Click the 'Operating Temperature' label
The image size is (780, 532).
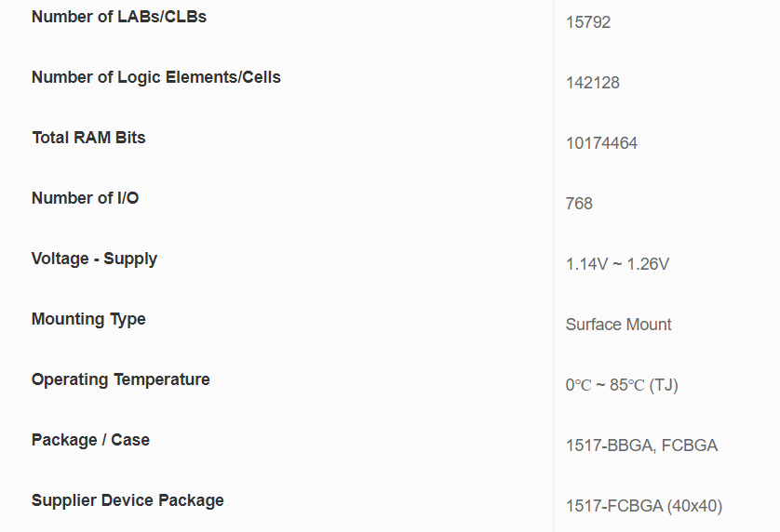(x=120, y=379)
